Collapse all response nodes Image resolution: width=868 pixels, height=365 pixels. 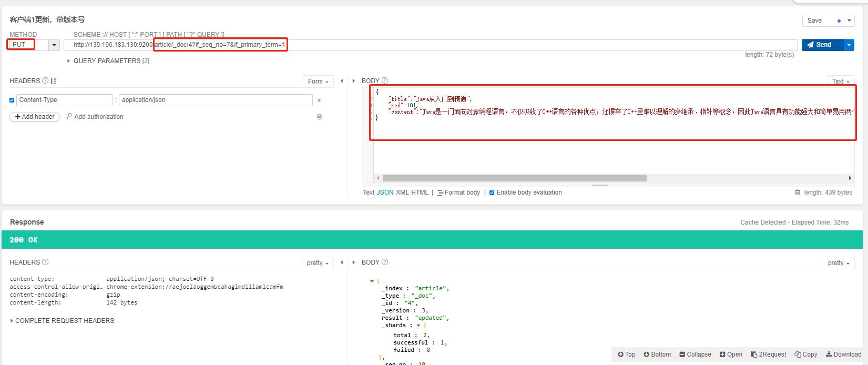pyautogui.click(x=695, y=354)
